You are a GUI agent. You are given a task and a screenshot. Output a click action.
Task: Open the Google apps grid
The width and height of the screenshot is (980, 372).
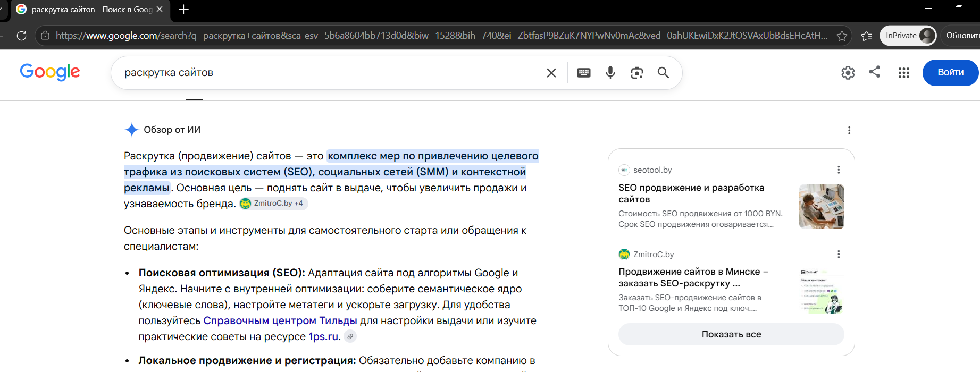click(x=904, y=73)
